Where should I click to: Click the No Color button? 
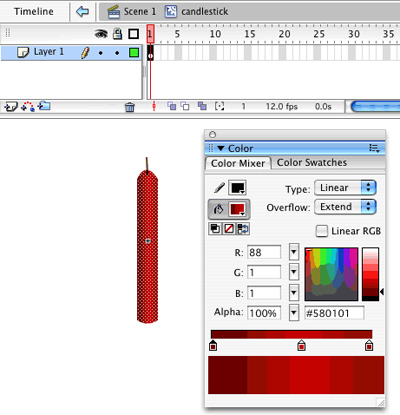click(x=229, y=229)
